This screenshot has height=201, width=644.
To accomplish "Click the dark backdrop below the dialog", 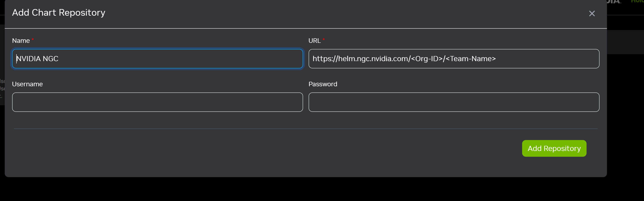I will click(300, 190).
